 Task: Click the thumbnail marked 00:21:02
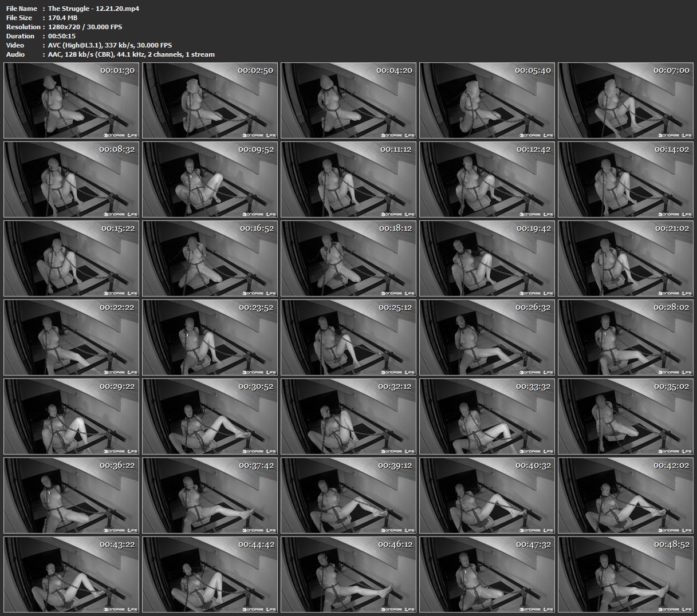tap(625, 258)
